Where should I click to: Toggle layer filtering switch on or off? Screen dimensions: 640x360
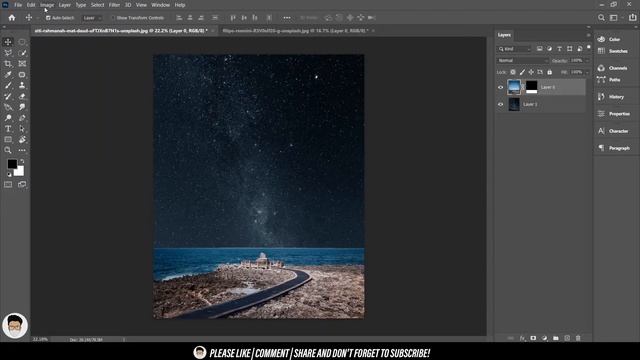(589, 48)
